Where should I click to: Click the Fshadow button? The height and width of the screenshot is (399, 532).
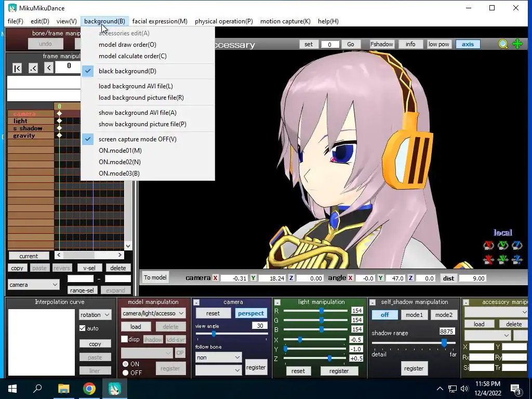[381, 44]
